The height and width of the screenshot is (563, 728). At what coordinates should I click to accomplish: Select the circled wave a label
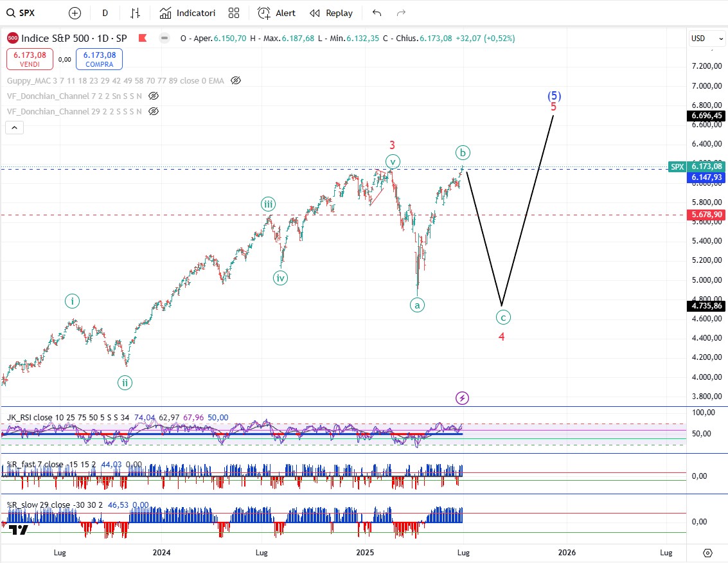[x=418, y=305]
